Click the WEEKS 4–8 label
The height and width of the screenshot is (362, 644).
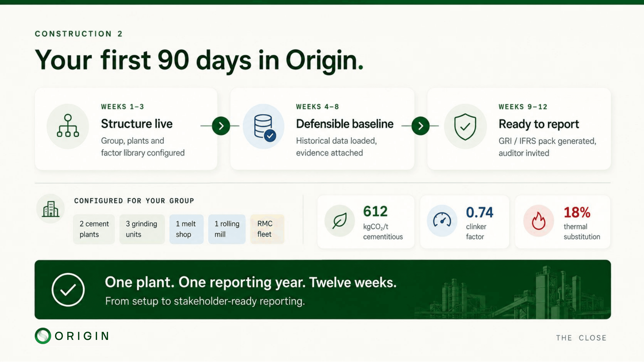click(318, 107)
